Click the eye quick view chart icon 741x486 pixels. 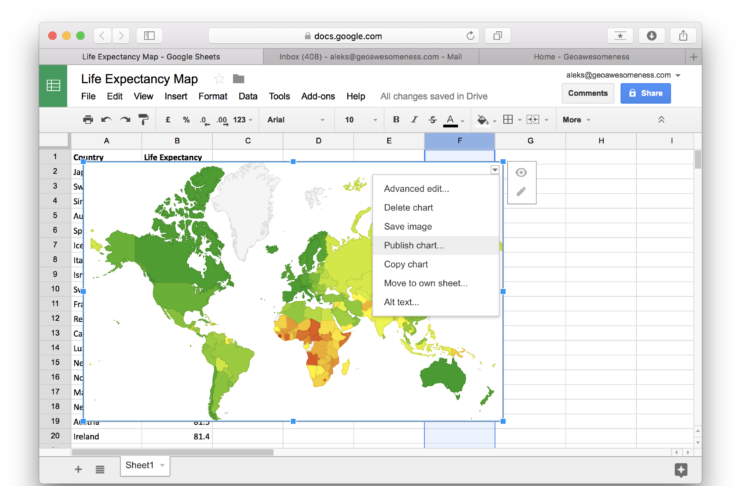521,172
